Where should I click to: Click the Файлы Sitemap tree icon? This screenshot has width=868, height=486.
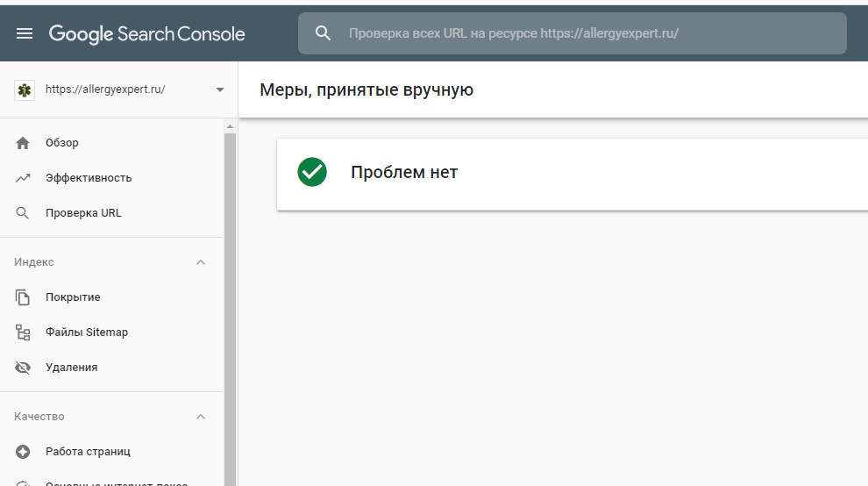point(23,332)
